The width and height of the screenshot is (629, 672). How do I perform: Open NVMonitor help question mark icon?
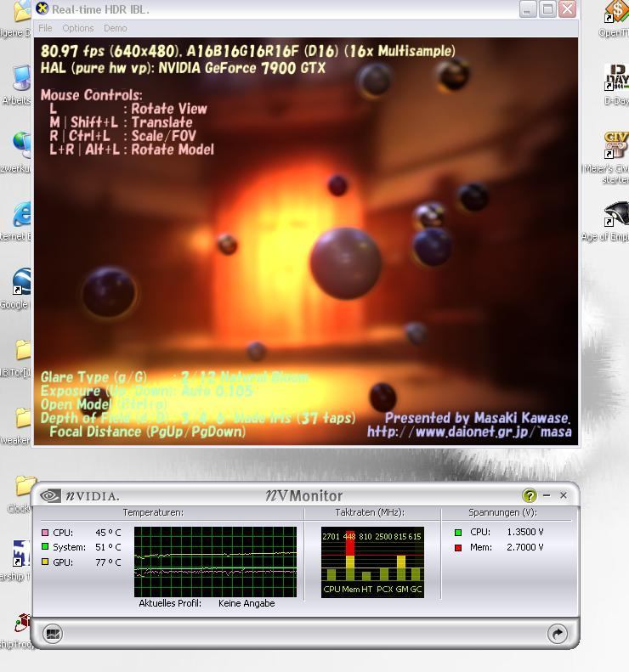tap(530, 496)
